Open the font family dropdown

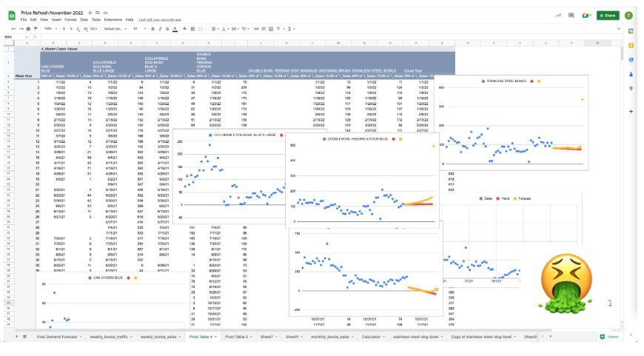coord(115,29)
